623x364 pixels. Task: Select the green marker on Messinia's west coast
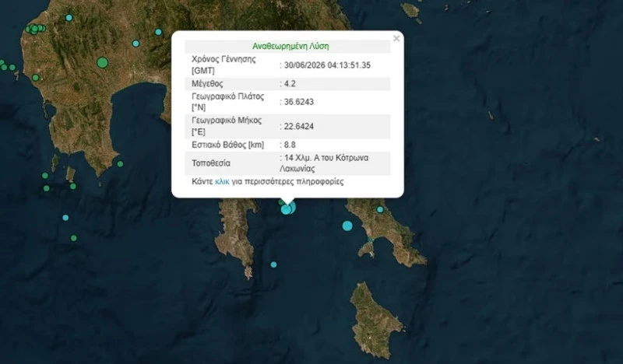[x=36, y=78]
